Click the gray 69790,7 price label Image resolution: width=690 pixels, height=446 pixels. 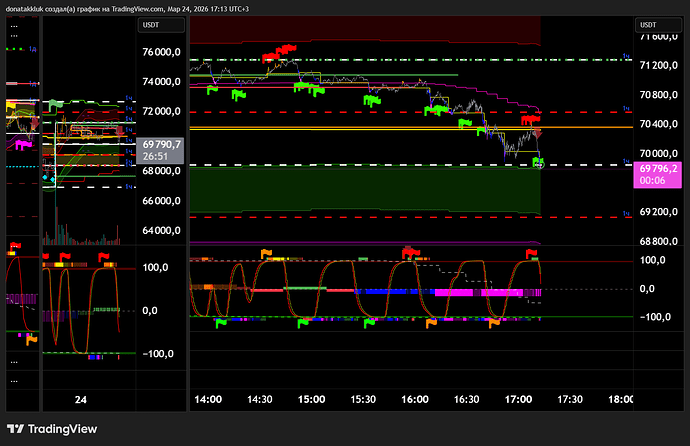160,150
